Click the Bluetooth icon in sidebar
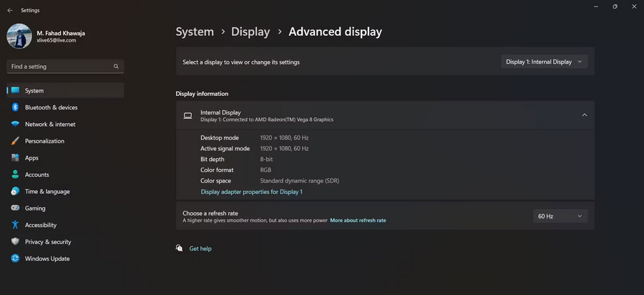The height and width of the screenshot is (295, 644). [x=15, y=107]
